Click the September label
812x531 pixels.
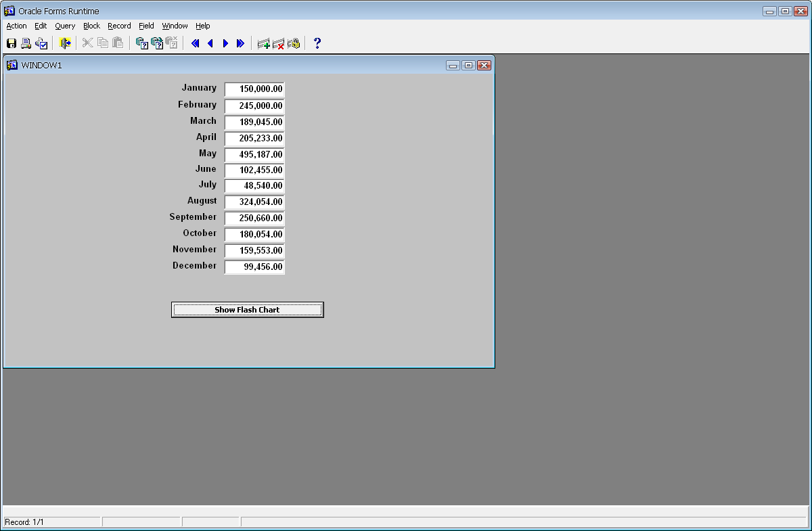tap(193, 217)
